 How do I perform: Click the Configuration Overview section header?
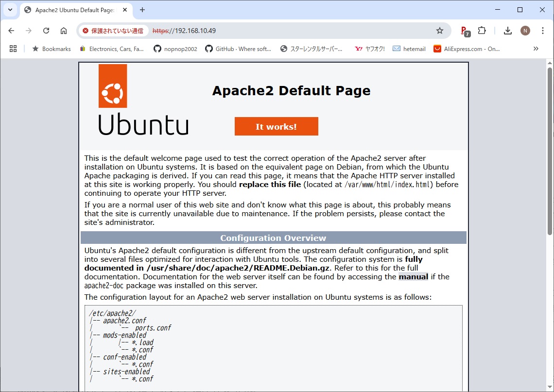click(x=274, y=238)
